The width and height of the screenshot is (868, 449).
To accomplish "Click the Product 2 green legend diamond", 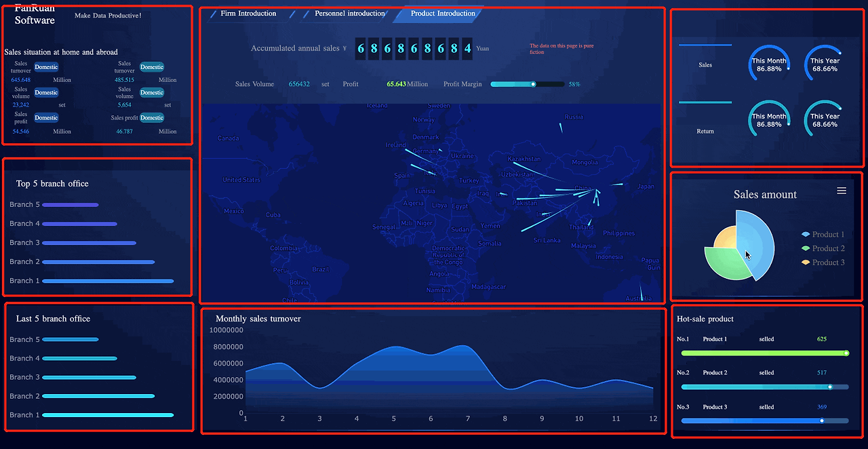I will 804,248.
